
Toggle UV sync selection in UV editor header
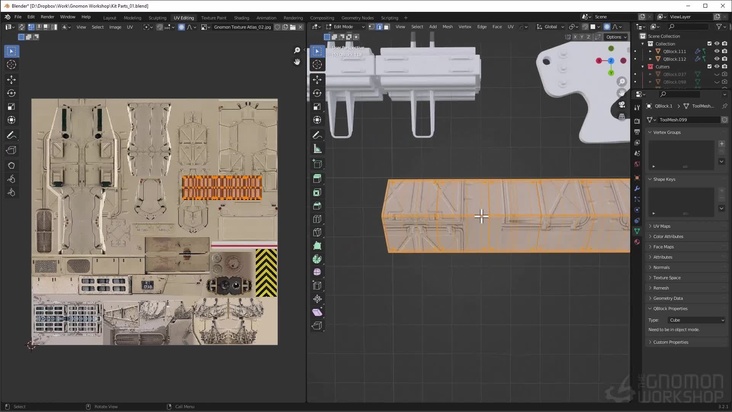coord(21,27)
